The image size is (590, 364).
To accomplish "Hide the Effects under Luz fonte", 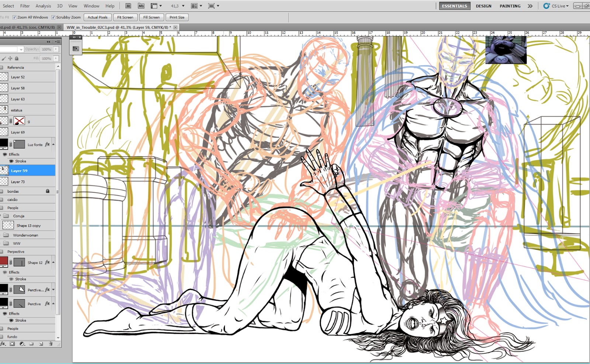I will click(x=5, y=154).
